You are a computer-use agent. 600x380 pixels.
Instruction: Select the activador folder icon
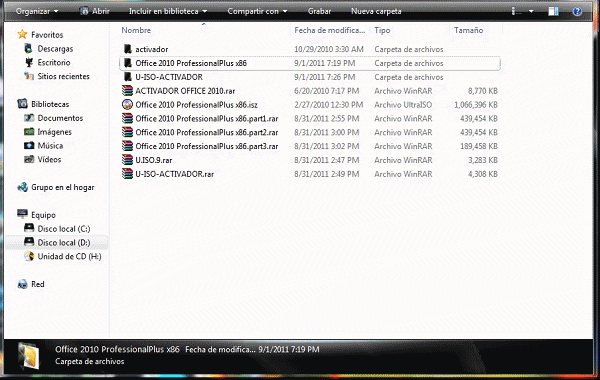(x=128, y=49)
